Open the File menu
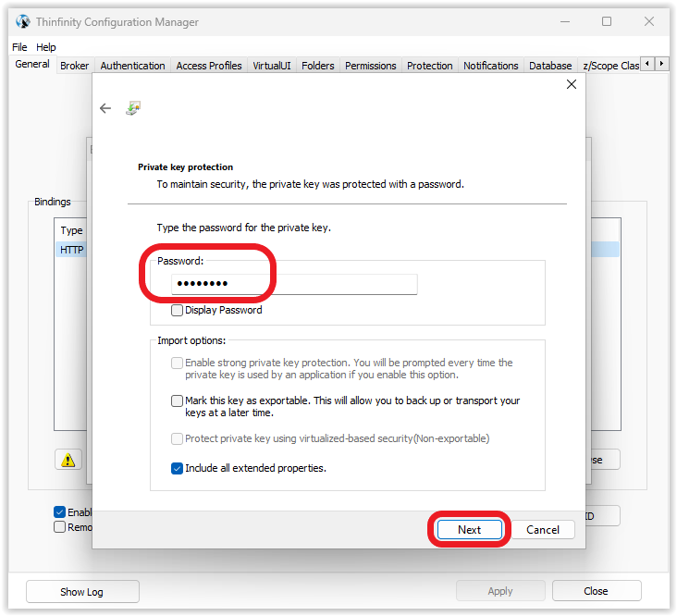 point(19,47)
